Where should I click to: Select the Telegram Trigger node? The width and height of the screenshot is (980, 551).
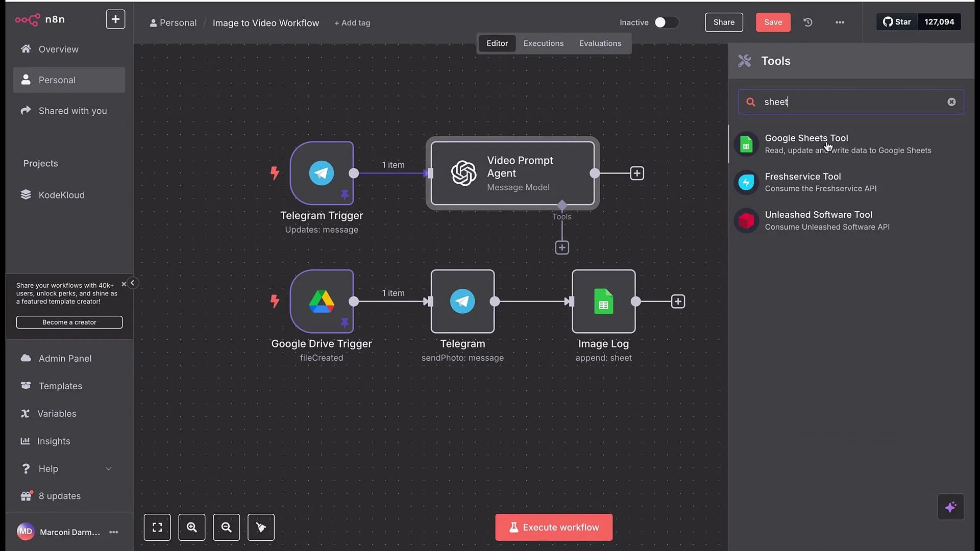[x=322, y=173]
